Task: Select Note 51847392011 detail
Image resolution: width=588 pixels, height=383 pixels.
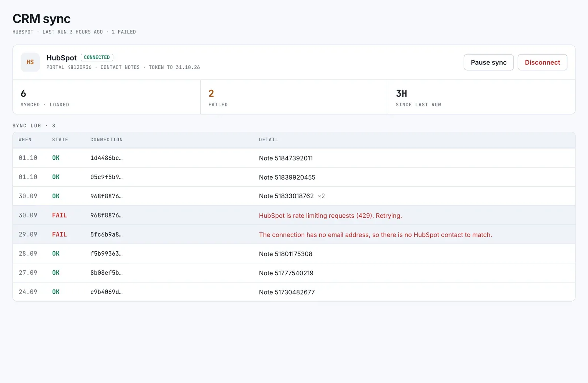Action: (286, 158)
